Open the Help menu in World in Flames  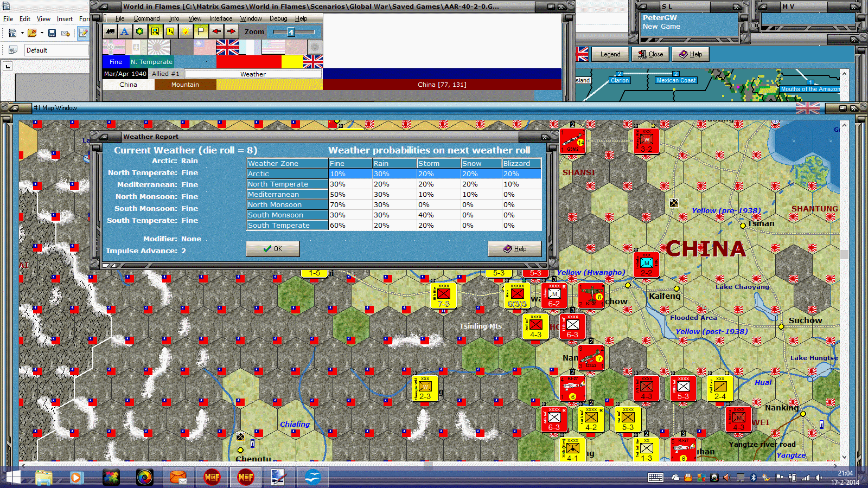coord(301,18)
